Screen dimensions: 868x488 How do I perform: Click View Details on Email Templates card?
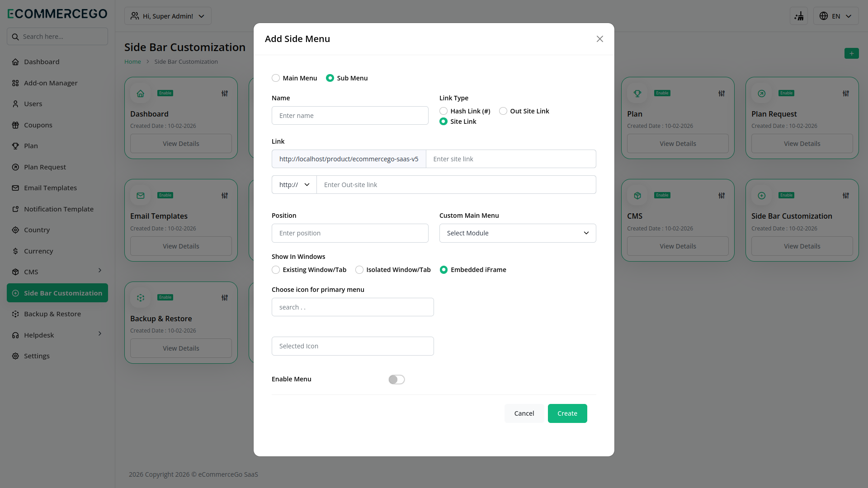point(181,246)
